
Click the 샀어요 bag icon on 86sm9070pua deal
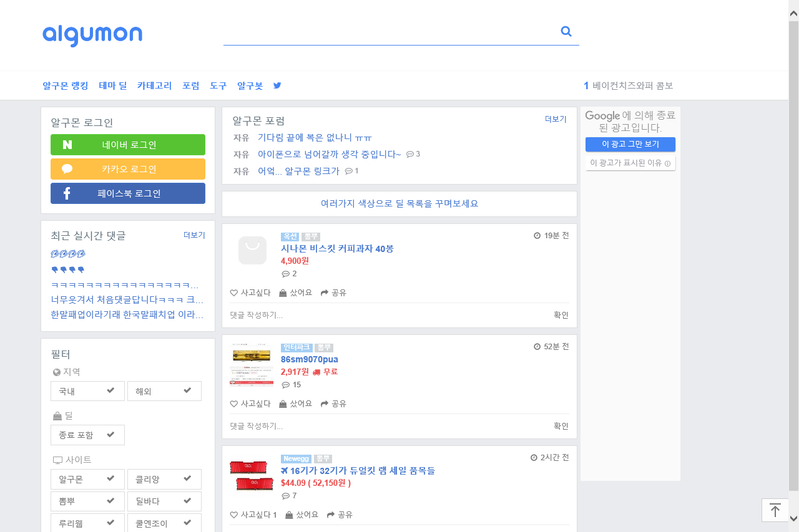[x=283, y=404]
